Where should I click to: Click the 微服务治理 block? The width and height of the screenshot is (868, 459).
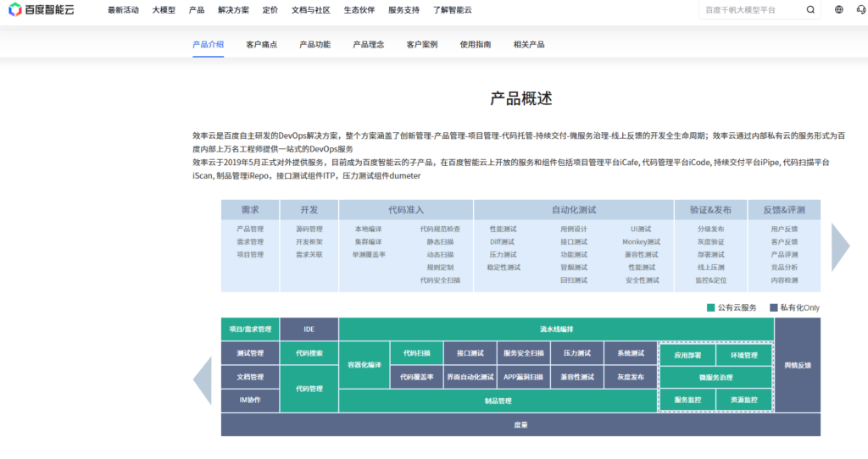click(x=715, y=377)
